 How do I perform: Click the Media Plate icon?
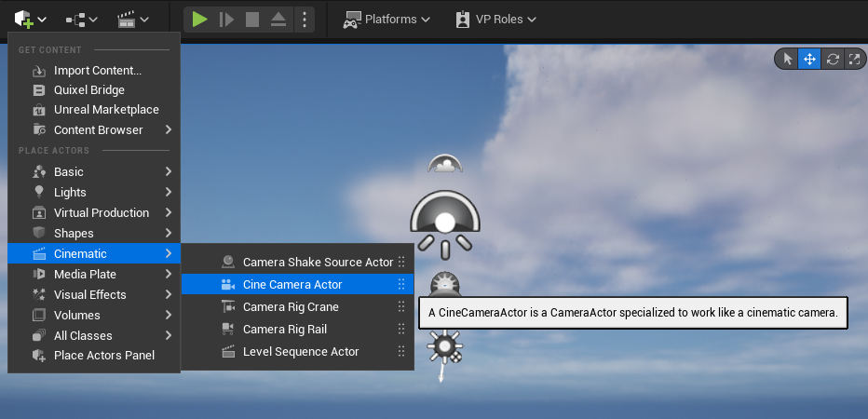point(39,274)
